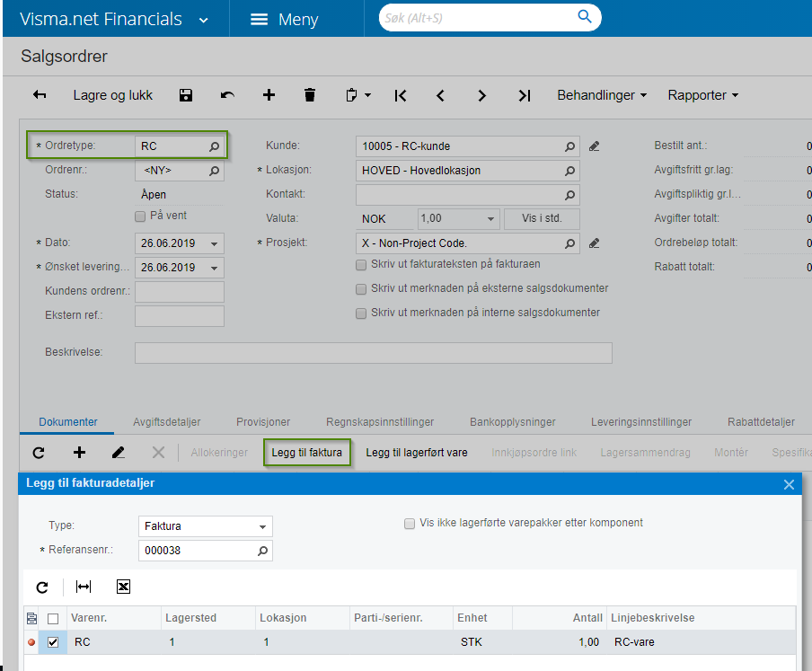Click the Lagre og lukk button

click(113, 95)
